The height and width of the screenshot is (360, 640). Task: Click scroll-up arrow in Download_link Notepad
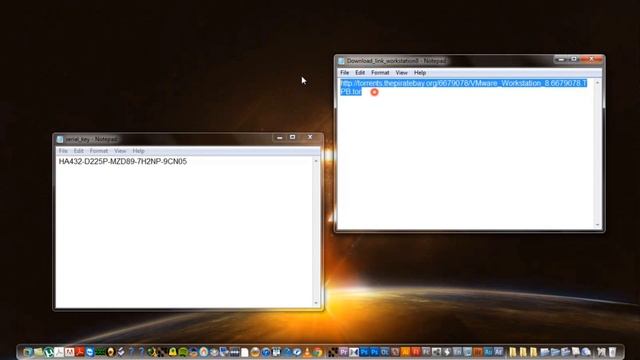click(598, 83)
